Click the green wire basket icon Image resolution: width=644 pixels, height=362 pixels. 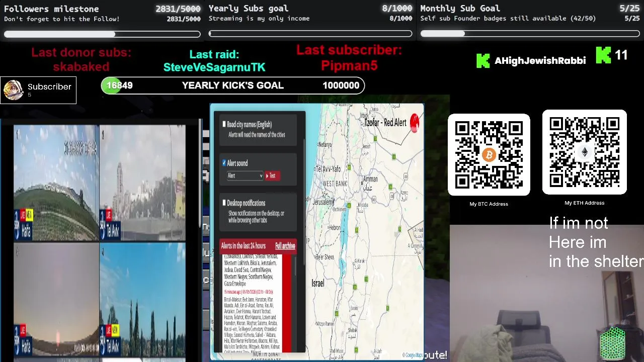pos(612,344)
